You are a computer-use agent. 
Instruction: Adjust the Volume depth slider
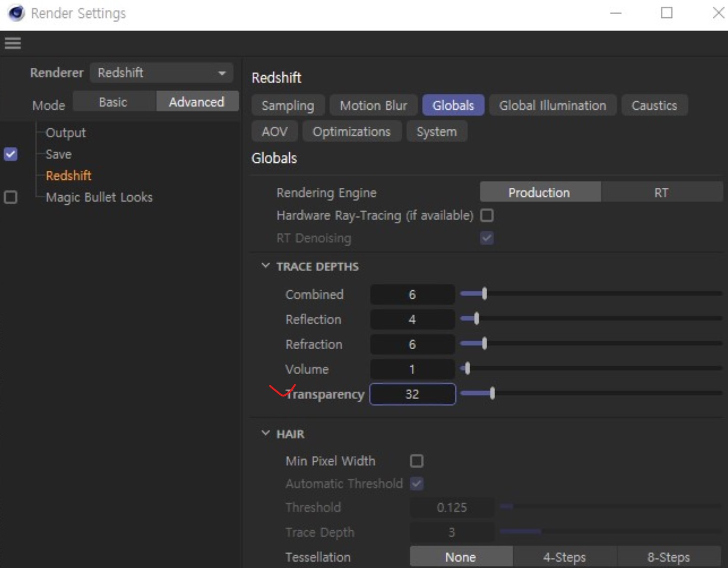[591, 368]
